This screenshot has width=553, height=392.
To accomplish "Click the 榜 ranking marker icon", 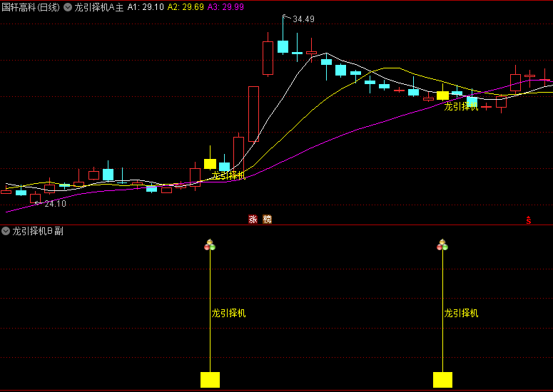I will tap(268, 220).
